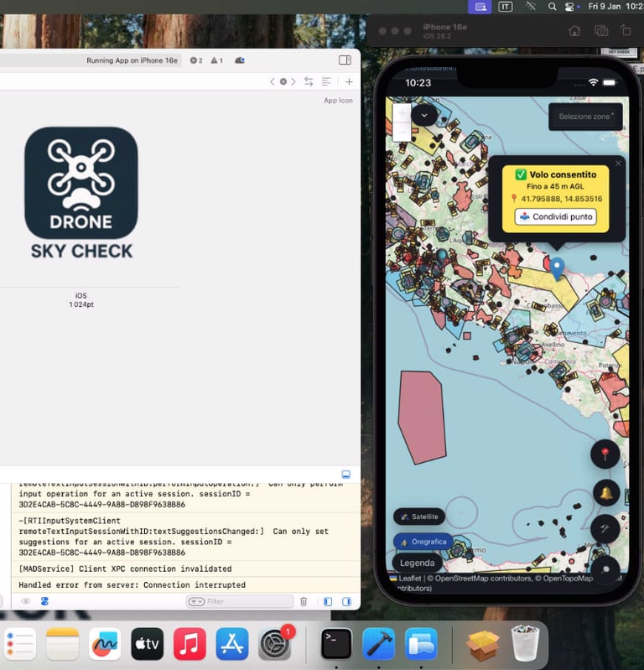The image size is (644, 670).
Task: Open the Legenda panel
Action: [417, 563]
